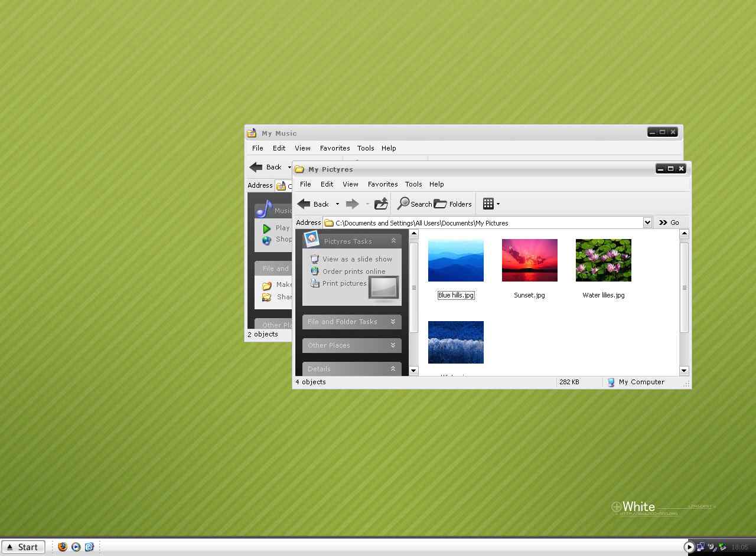Screen dimensions: 756x556
Task: Click the Shop for music globe icon
Action: coord(267,240)
